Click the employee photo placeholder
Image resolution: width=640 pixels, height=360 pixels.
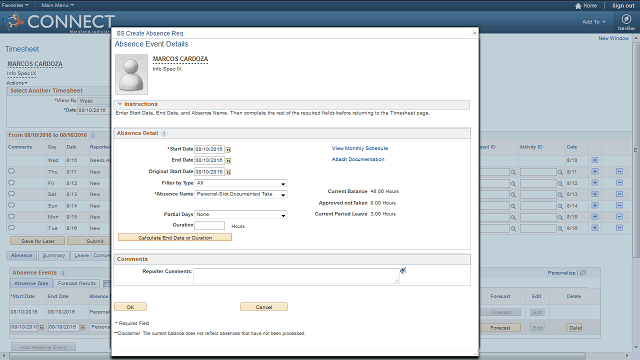coord(131,75)
